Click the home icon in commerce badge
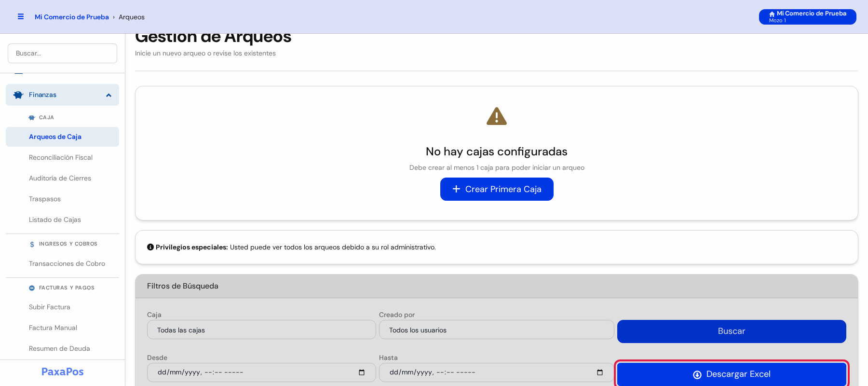Screen dimensions: 868x386 pos(772,14)
